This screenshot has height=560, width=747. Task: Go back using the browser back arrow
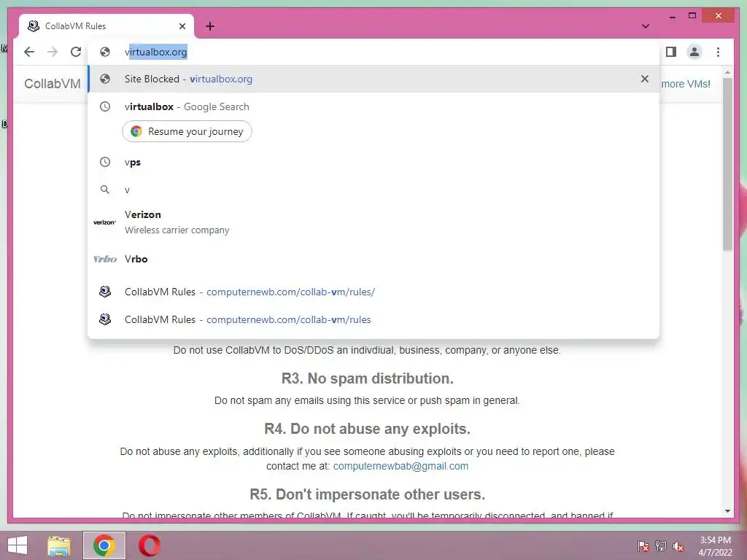29,52
